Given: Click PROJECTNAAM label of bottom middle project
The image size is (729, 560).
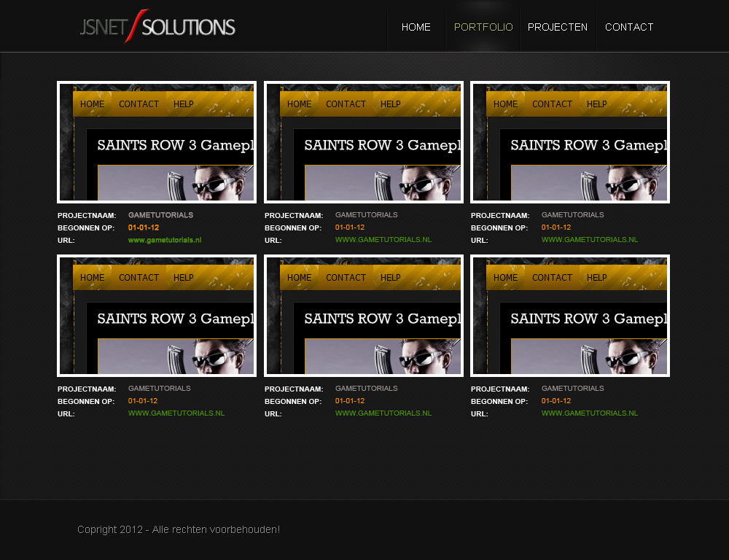Looking at the screenshot, I should [x=294, y=389].
